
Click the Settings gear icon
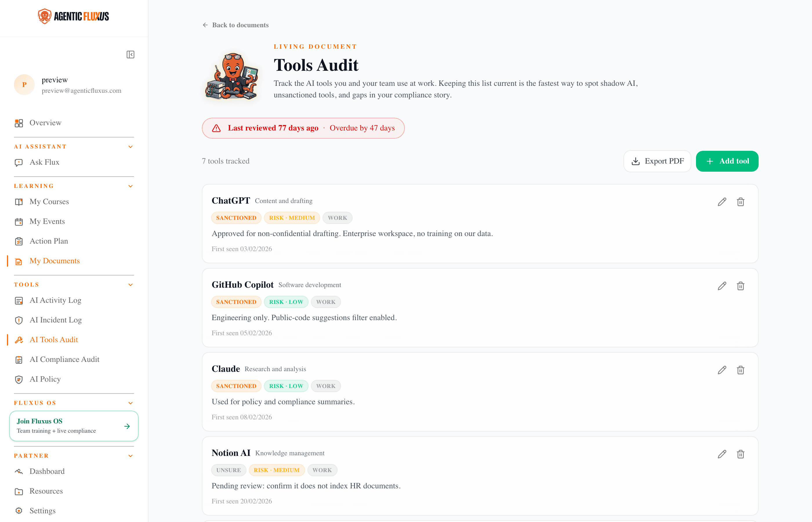[x=19, y=511]
